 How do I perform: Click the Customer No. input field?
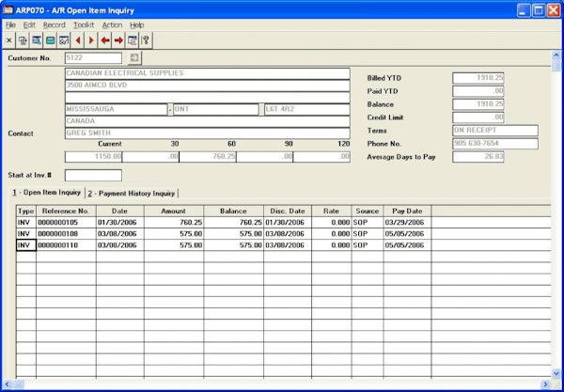[93, 58]
